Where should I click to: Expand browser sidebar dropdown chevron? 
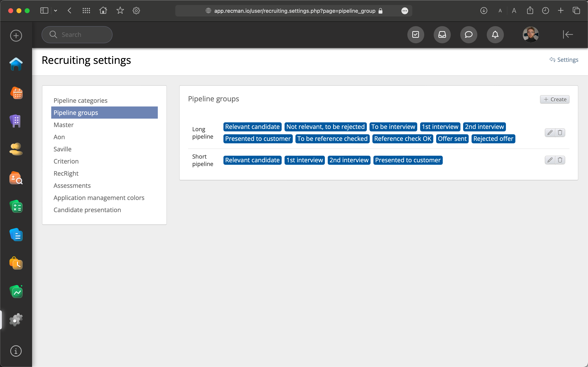(x=56, y=11)
